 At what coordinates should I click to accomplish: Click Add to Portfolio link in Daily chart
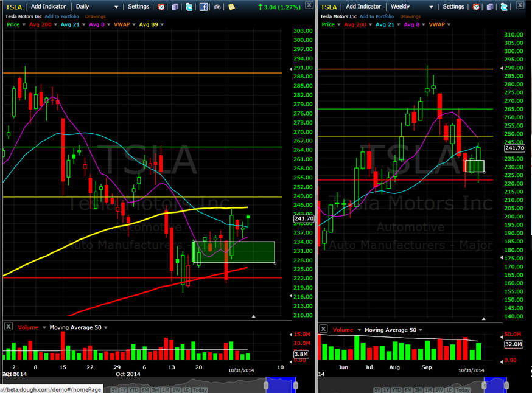61,16
